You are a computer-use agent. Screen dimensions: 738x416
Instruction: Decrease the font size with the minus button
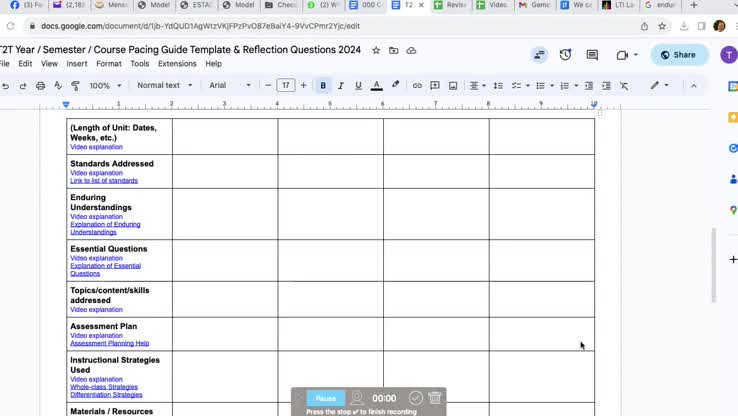pos(268,85)
